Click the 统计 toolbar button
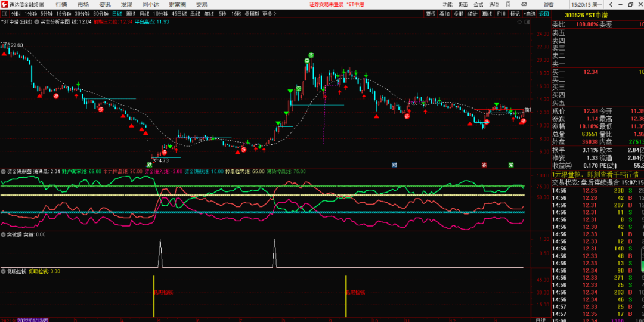644x322 pixels. [472, 14]
